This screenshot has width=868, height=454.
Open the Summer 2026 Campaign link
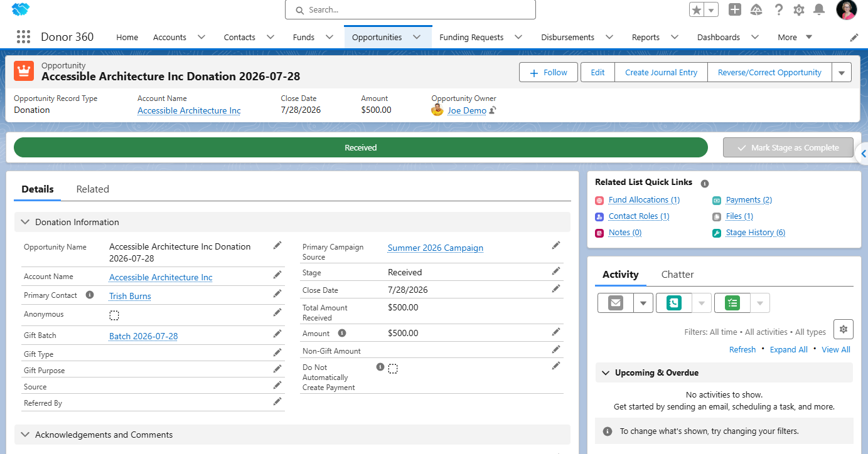pyautogui.click(x=436, y=248)
